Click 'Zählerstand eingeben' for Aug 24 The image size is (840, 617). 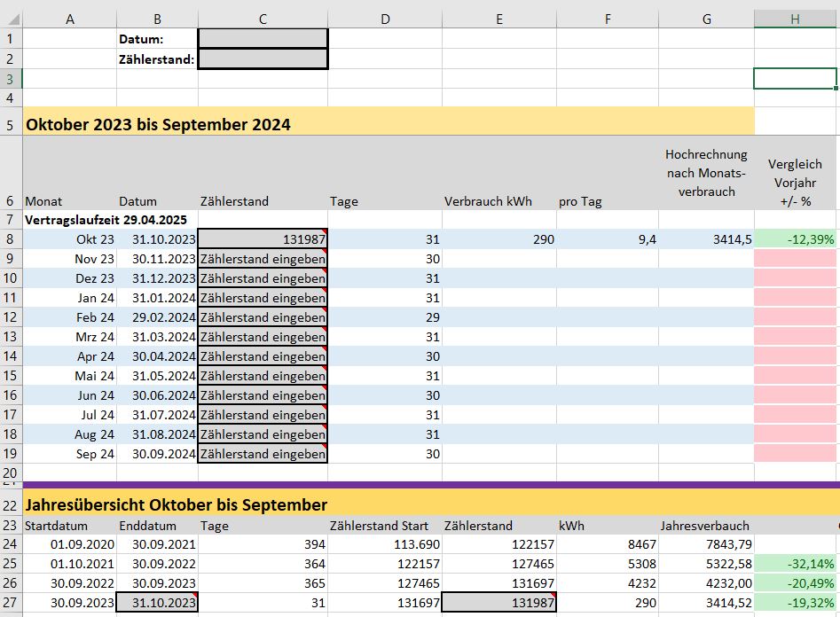click(x=263, y=434)
